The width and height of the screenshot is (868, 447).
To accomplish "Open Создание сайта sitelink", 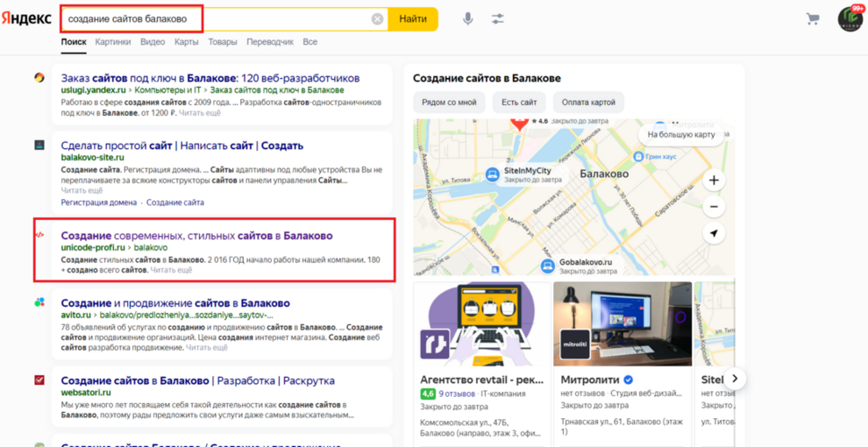I will [175, 202].
